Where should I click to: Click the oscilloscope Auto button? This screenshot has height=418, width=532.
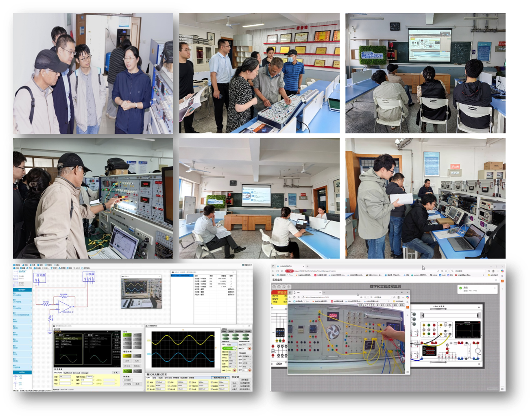pos(231,331)
